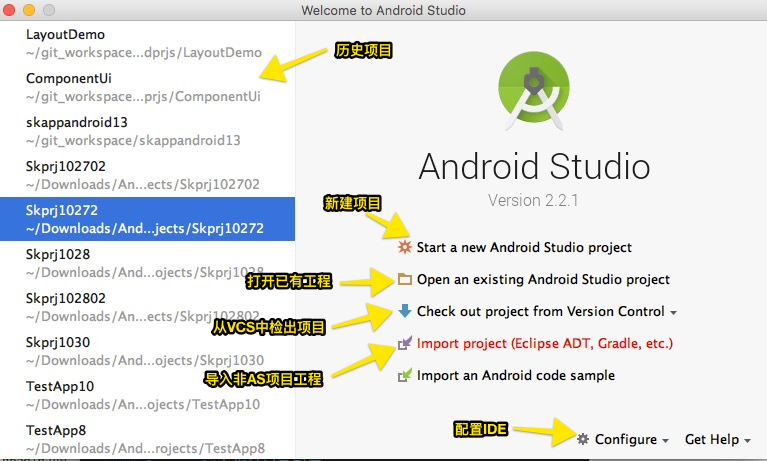Click the orange starburst new project icon
Screen dimensions: 767x461
[405, 247]
